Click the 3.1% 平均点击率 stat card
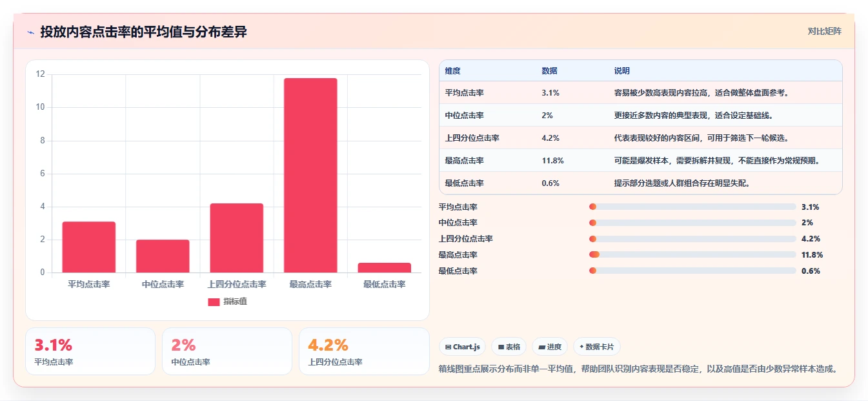Screen dimensions: 868x401 coord(90,351)
